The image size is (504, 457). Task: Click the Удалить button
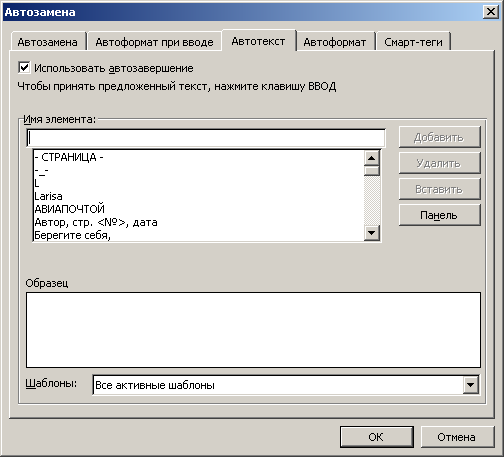tap(439, 163)
